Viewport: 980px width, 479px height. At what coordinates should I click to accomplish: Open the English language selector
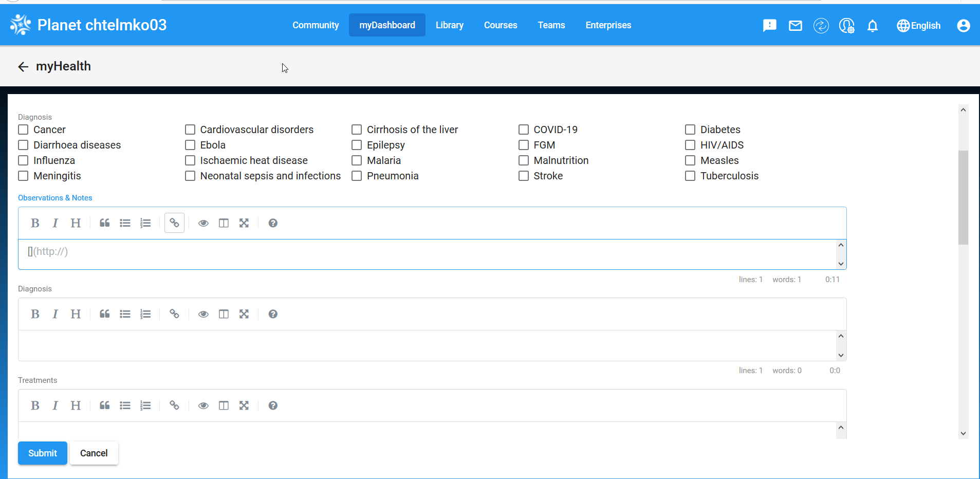918,25
